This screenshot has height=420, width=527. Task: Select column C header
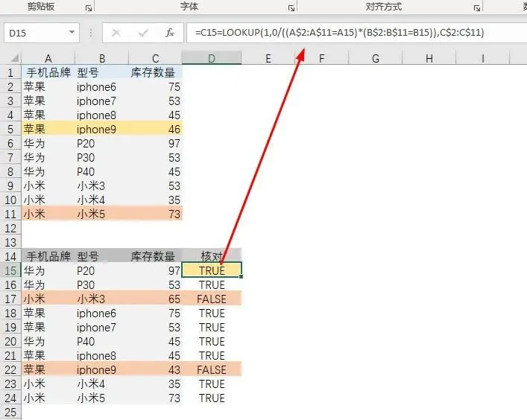point(155,58)
